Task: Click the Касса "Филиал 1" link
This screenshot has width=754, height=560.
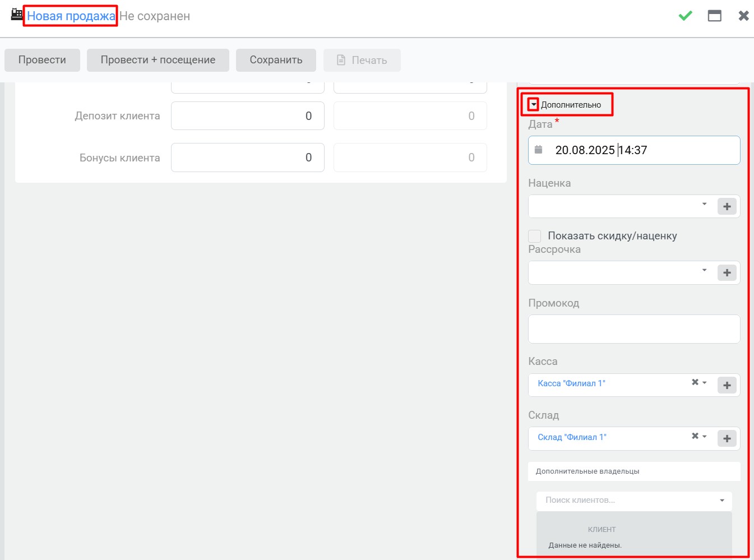Action: (x=571, y=383)
